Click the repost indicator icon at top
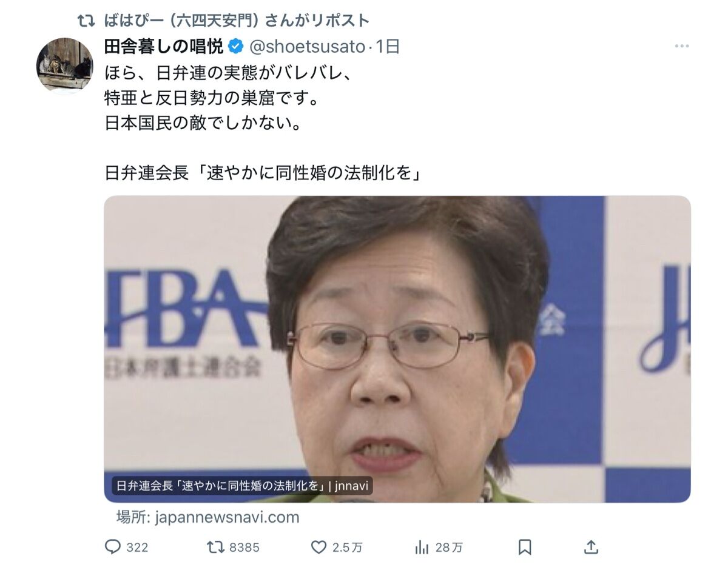 [86, 20]
